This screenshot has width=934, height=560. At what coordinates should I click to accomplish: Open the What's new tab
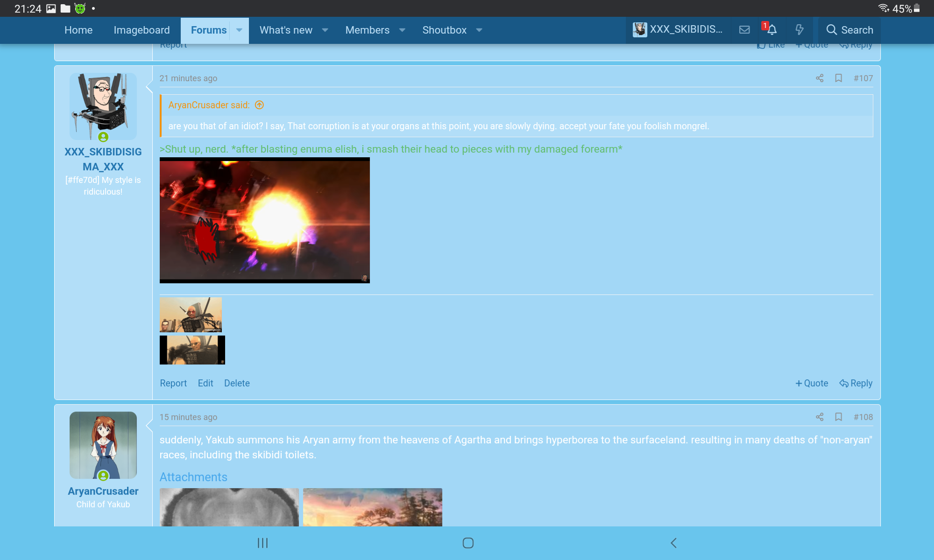click(286, 30)
